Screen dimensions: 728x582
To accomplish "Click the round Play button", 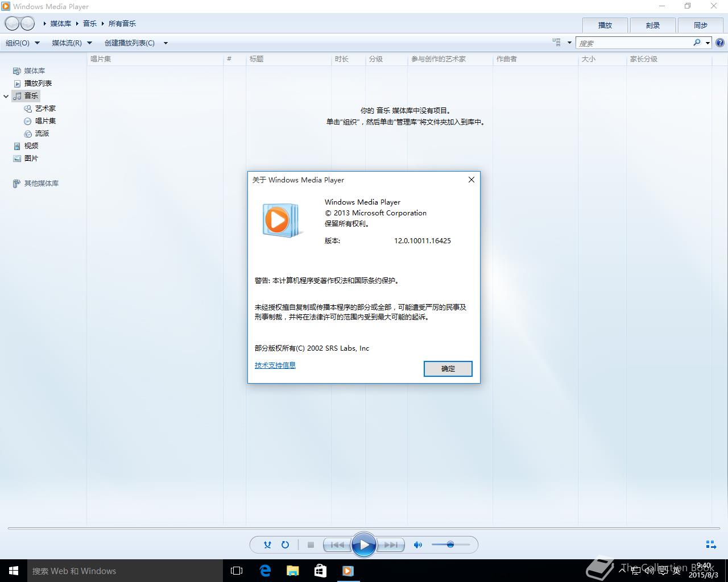I will tap(364, 544).
